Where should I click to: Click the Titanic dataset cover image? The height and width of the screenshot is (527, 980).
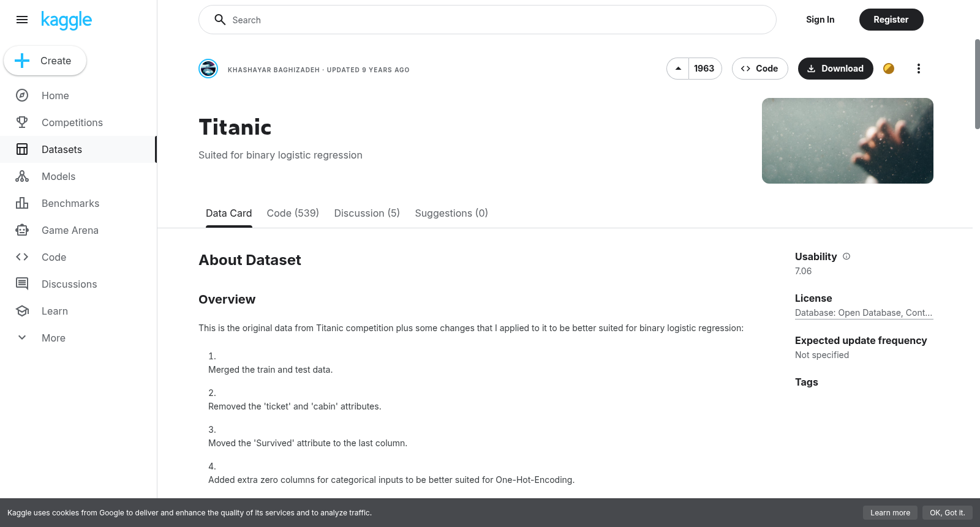pyautogui.click(x=848, y=141)
